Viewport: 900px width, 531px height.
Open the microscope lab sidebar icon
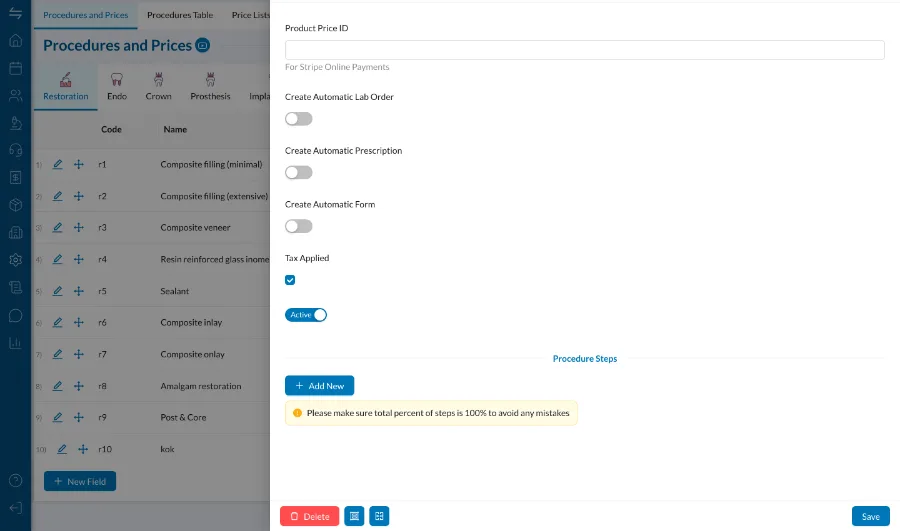pyautogui.click(x=15, y=123)
